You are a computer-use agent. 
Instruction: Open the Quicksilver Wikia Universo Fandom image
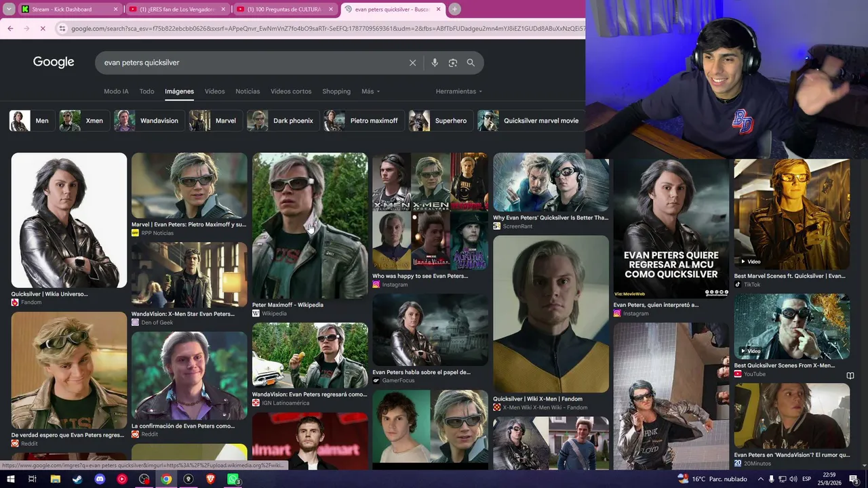(68, 220)
